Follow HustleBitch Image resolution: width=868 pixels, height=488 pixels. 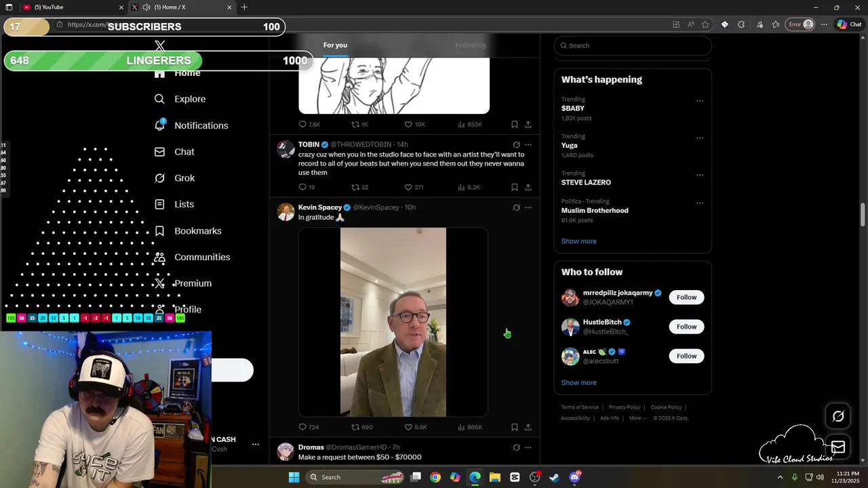tap(686, 327)
